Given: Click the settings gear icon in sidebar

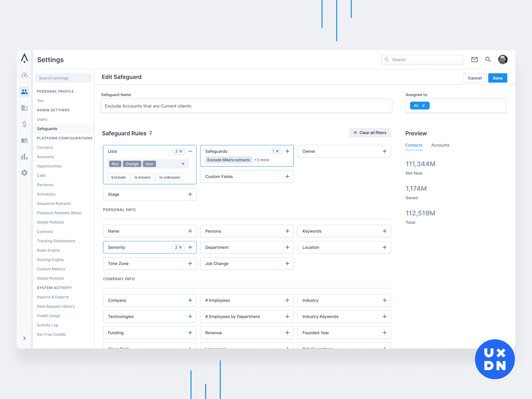Looking at the screenshot, I should [x=24, y=173].
